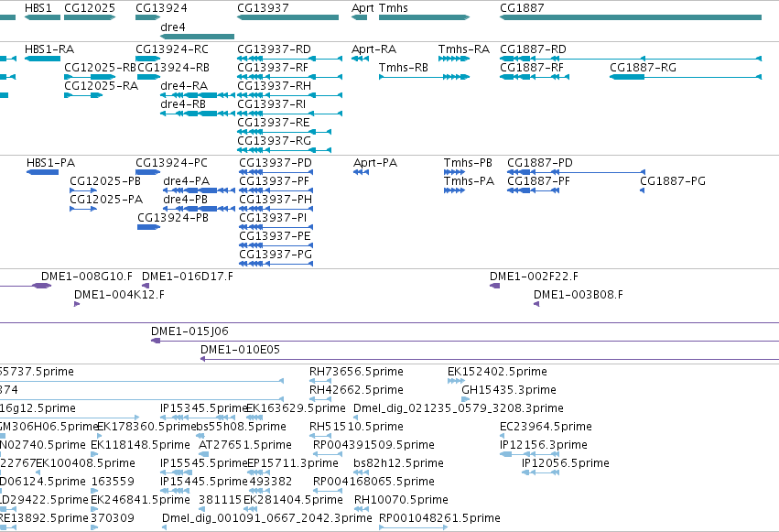The width and height of the screenshot is (779, 532).
Task: Select protein CG1887-PG
Action: (x=673, y=181)
